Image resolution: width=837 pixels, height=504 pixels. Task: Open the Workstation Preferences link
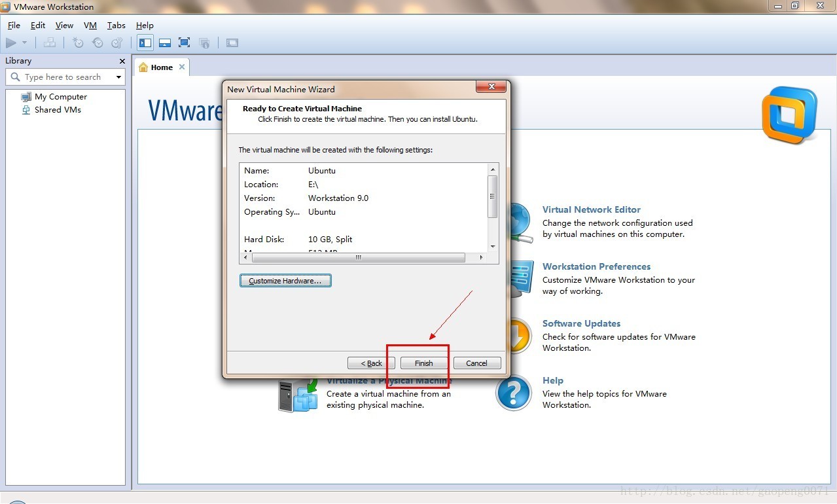coord(596,266)
